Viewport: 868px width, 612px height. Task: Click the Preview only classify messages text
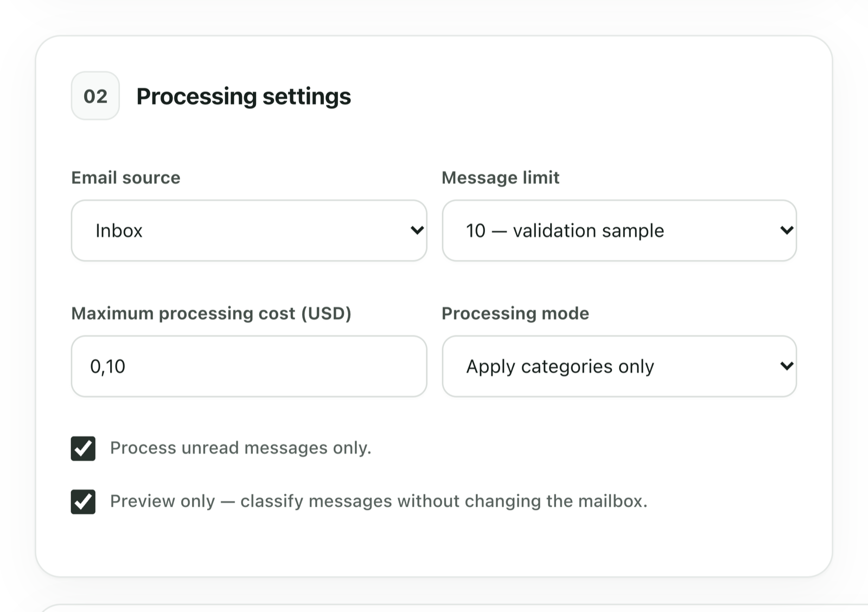[x=379, y=501]
